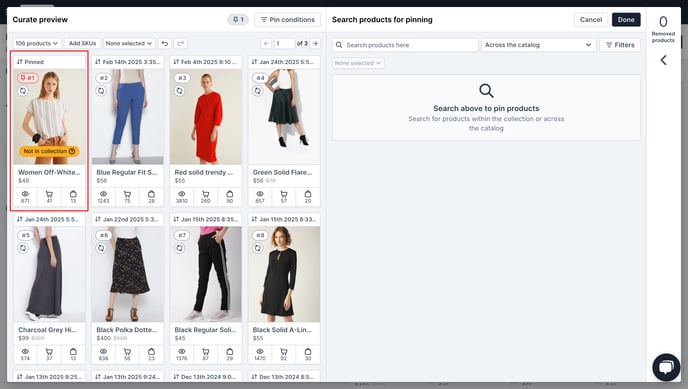The height and width of the screenshot is (389, 688).
Task: Click the Black Solid A-Lin... product title
Action: click(282, 330)
